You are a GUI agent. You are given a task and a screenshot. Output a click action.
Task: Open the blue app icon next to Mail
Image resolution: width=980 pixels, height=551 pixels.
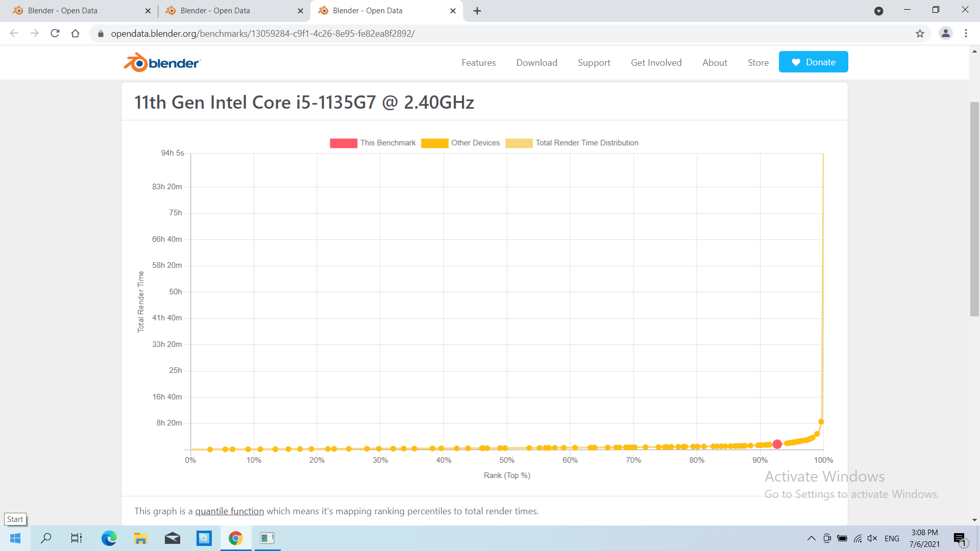(204, 538)
